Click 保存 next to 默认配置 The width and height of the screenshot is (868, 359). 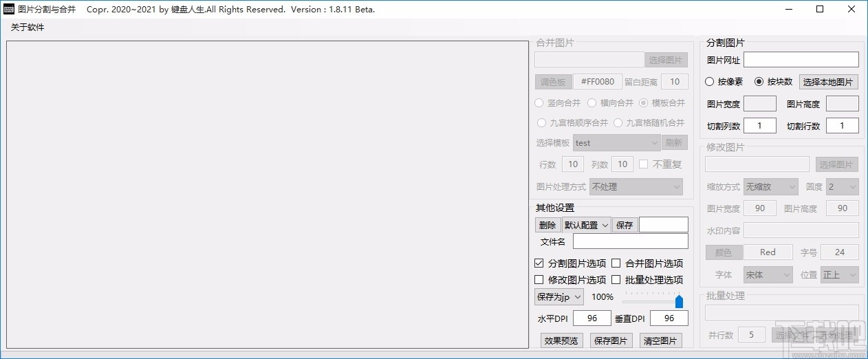[x=625, y=225]
